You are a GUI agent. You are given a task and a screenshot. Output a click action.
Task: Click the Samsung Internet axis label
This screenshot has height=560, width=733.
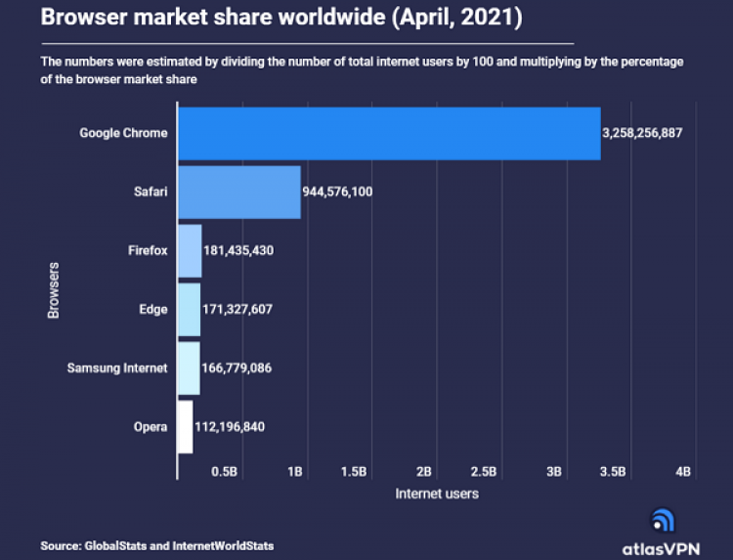tap(117, 367)
